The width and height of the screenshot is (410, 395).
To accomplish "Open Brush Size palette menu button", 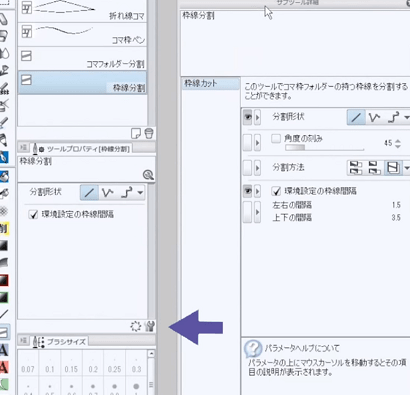I will (x=23, y=341).
